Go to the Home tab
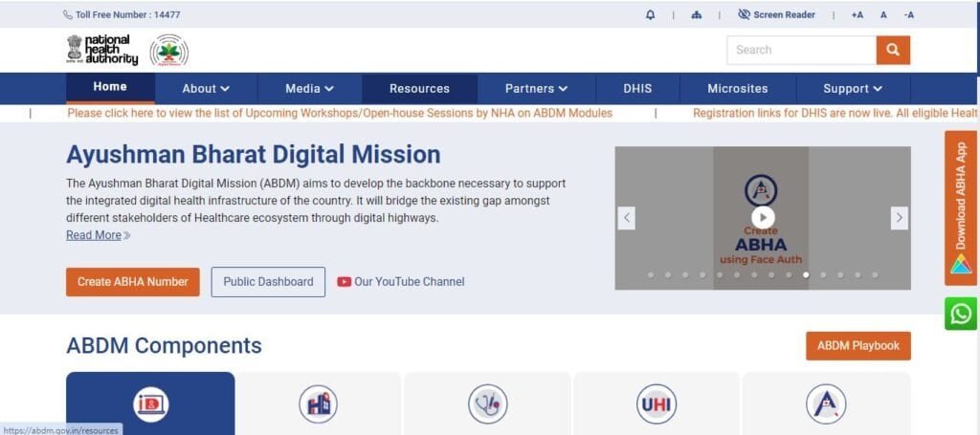The height and width of the screenshot is (435, 980). click(x=110, y=87)
